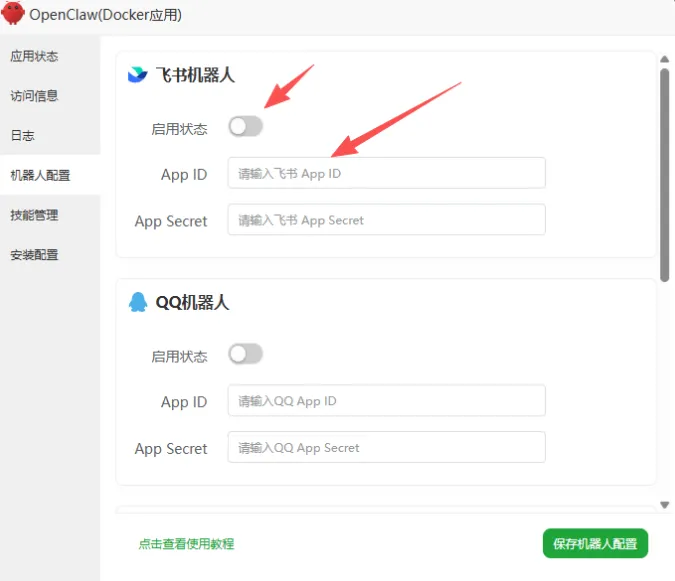Click the QQ penguin logo icon
The height and width of the screenshot is (581, 675).
coord(137,301)
